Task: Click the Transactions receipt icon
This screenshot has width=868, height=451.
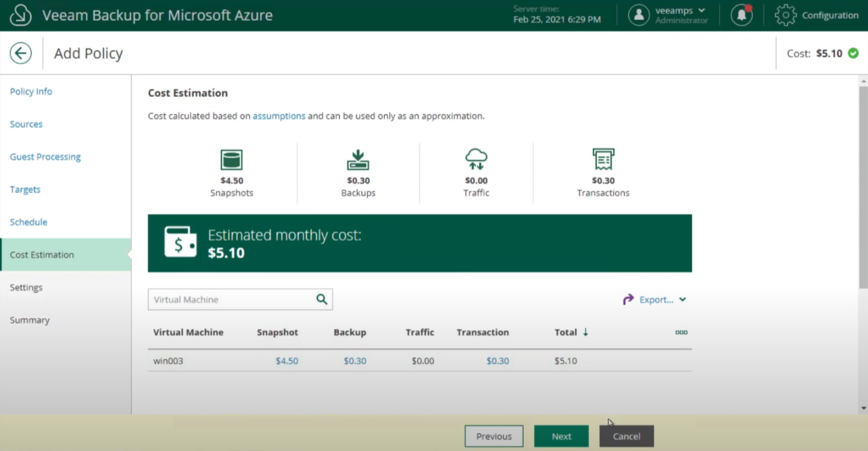Action: tap(603, 159)
